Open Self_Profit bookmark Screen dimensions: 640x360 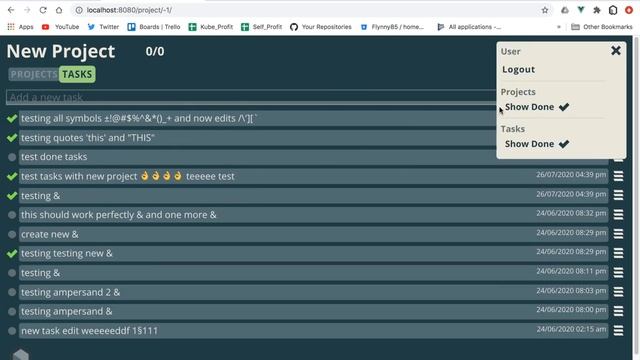tap(262, 27)
